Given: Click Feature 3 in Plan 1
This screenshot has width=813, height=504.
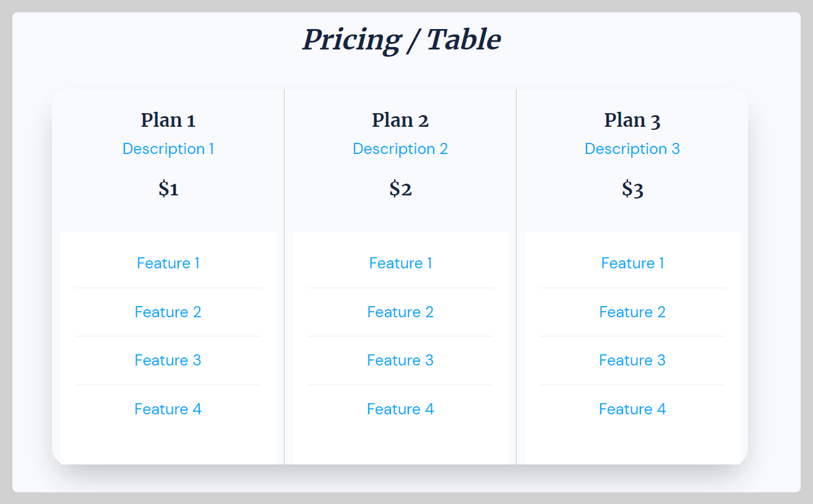Looking at the screenshot, I should pos(168,360).
